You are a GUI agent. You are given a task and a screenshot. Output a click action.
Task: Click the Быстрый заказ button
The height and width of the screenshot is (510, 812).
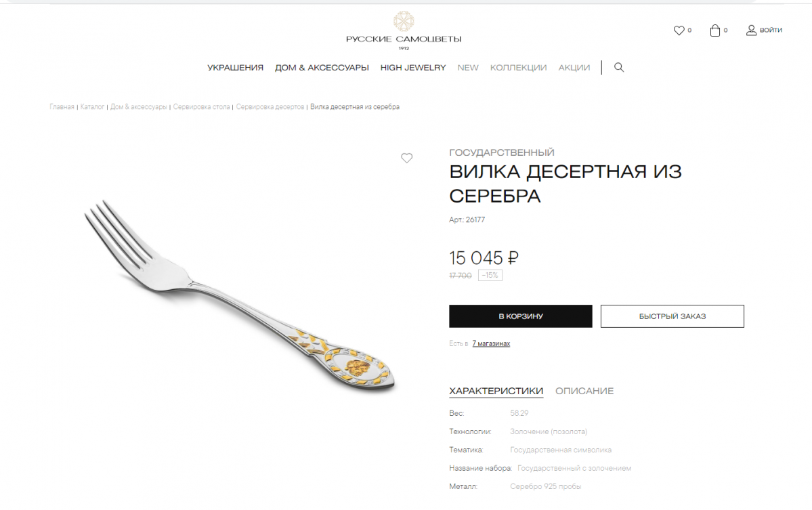pyautogui.click(x=672, y=316)
